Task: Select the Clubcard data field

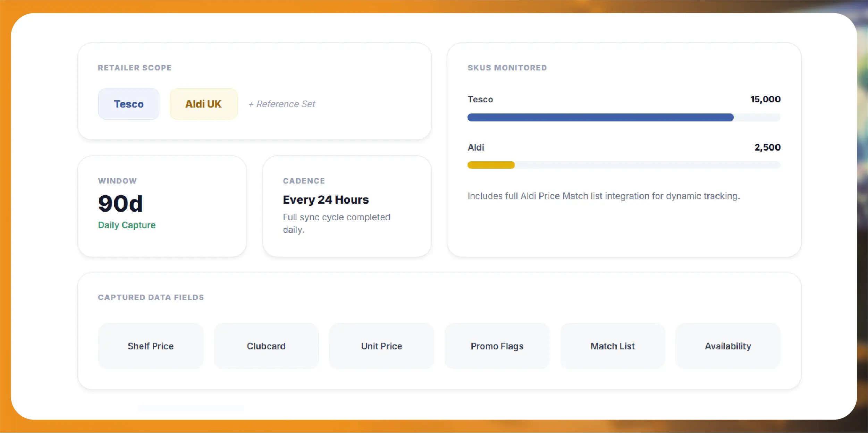Action: [x=266, y=346]
